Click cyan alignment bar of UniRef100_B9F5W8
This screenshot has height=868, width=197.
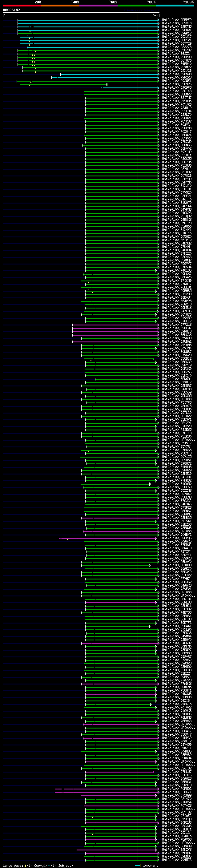tap(110, 74)
